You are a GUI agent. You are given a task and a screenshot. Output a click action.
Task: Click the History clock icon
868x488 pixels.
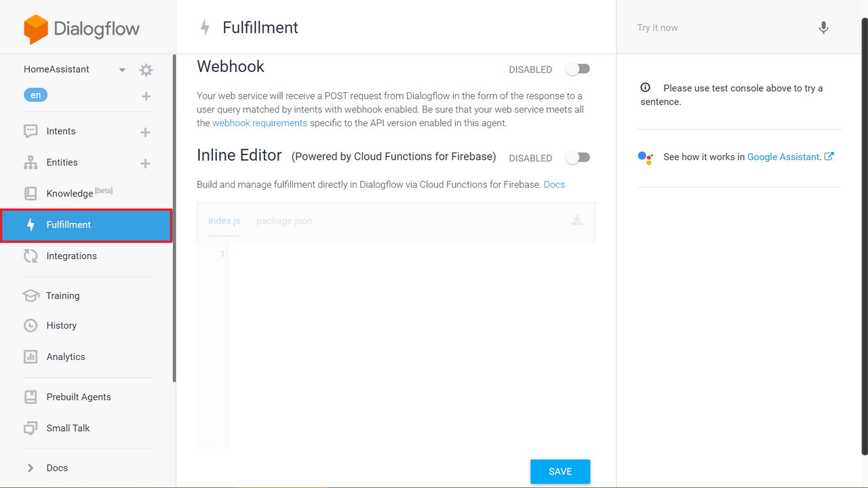click(31, 325)
